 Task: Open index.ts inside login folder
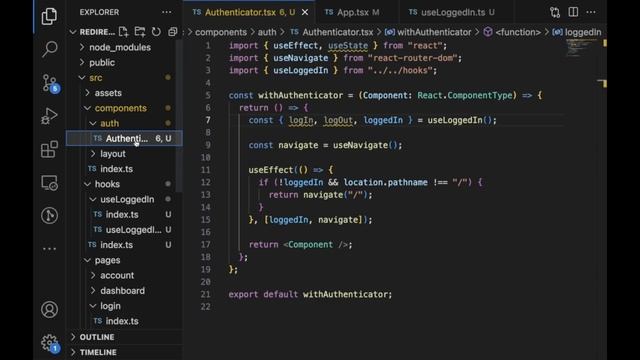click(x=122, y=321)
